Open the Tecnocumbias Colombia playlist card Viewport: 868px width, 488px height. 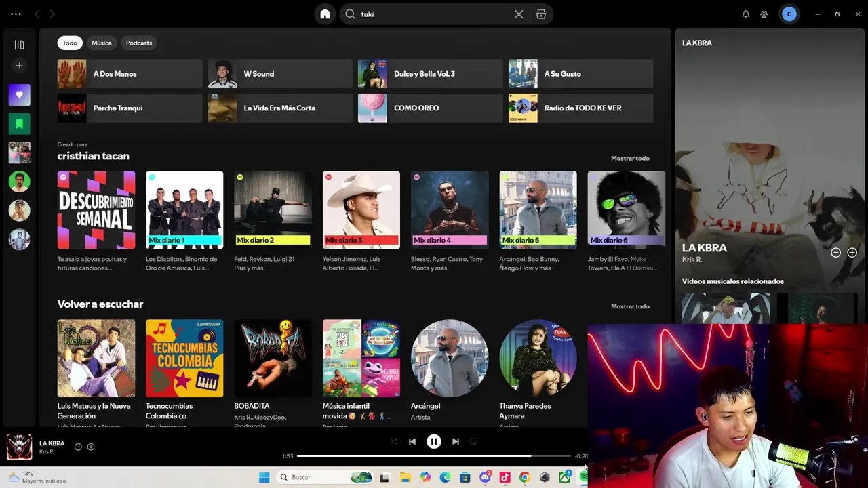point(184,372)
